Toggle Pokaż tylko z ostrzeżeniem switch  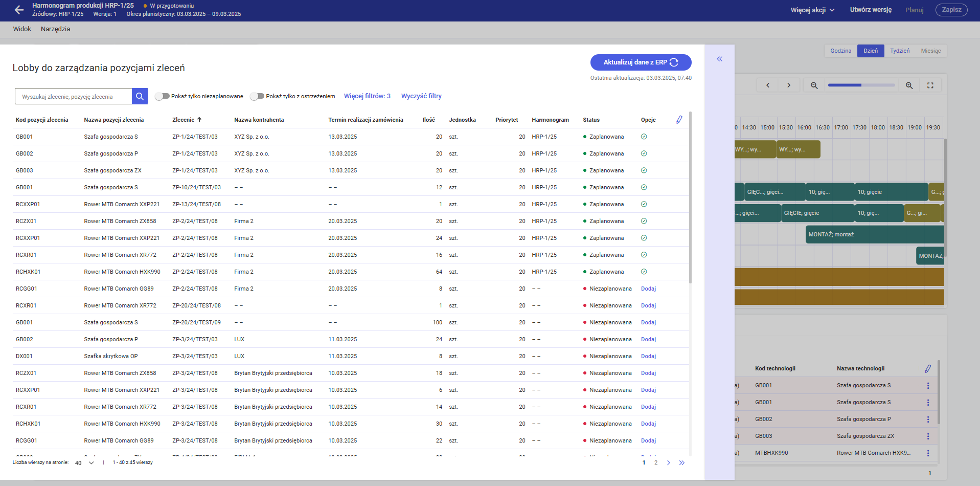click(257, 96)
